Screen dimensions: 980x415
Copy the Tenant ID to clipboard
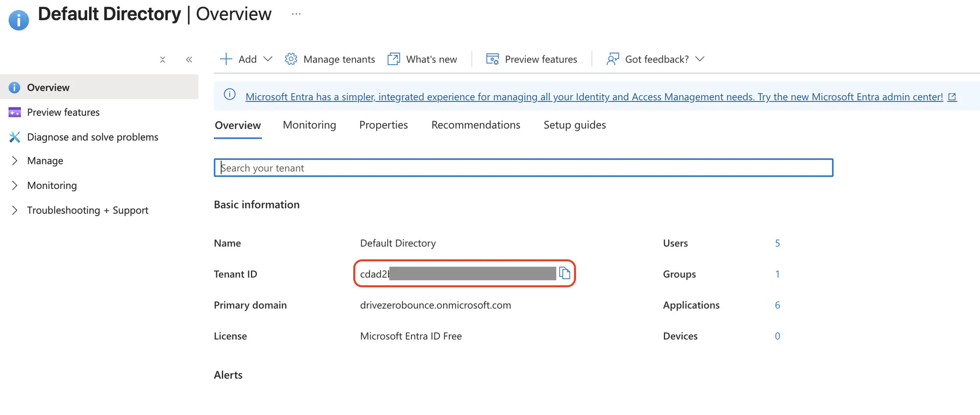(x=565, y=274)
